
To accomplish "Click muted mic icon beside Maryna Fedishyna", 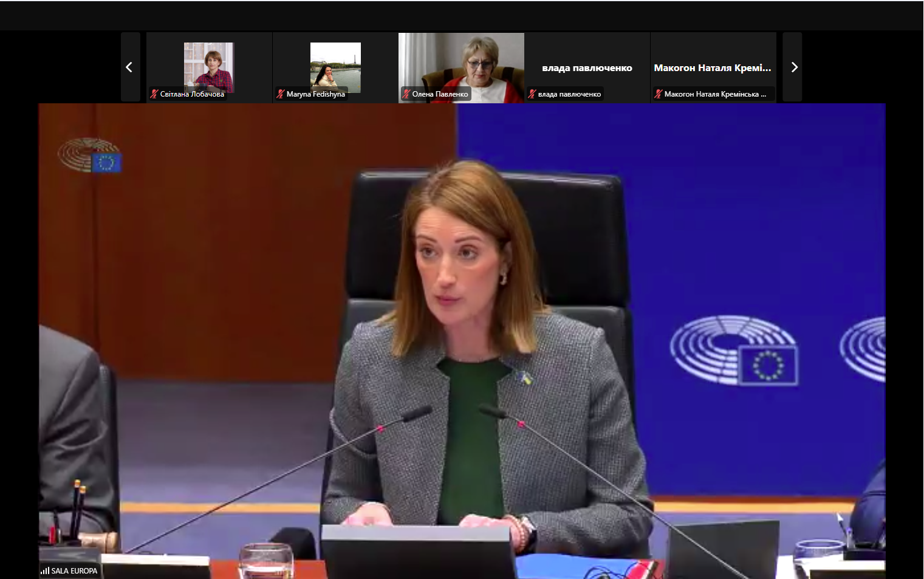I will [280, 94].
